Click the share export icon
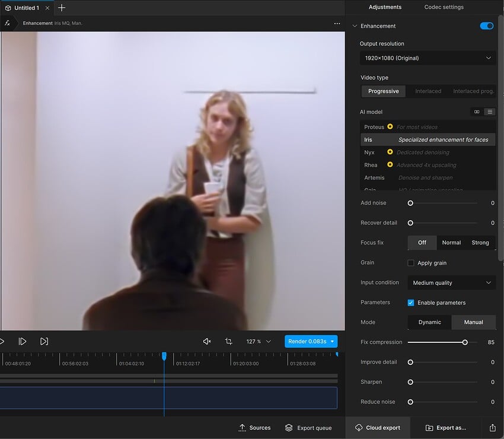The height and width of the screenshot is (439, 504). pos(492,428)
